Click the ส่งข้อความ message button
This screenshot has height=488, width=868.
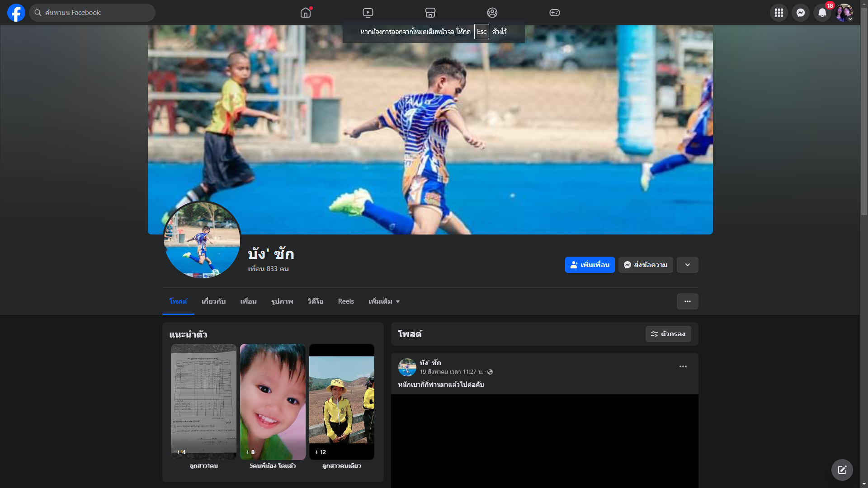[x=646, y=265]
